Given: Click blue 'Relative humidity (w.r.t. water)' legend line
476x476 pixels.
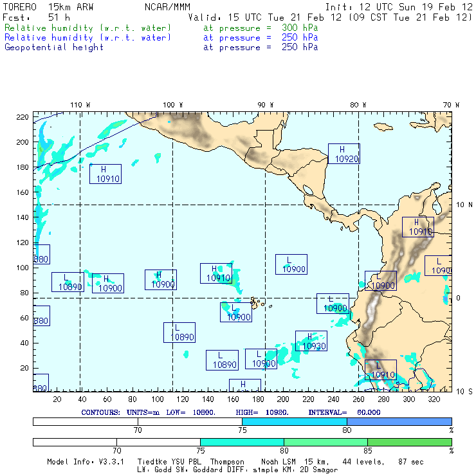Looking at the screenshot, I should (x=87, y=38).
